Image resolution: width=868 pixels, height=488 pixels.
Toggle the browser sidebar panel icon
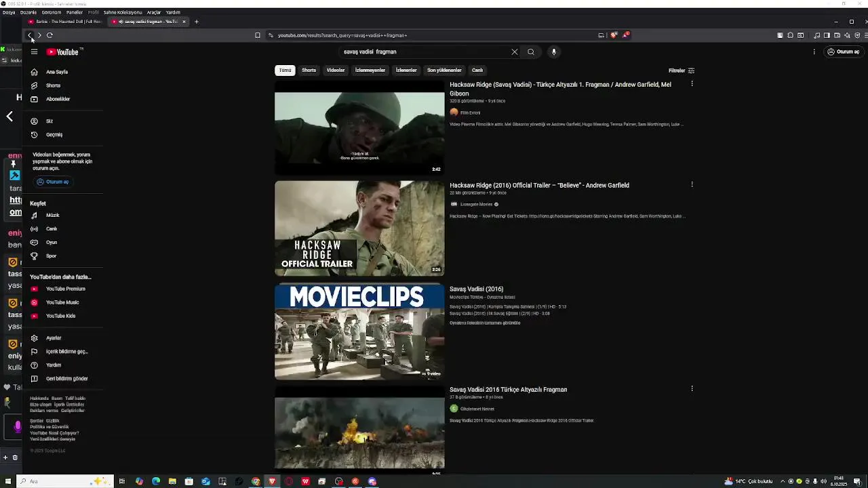(x=827, y=35)
